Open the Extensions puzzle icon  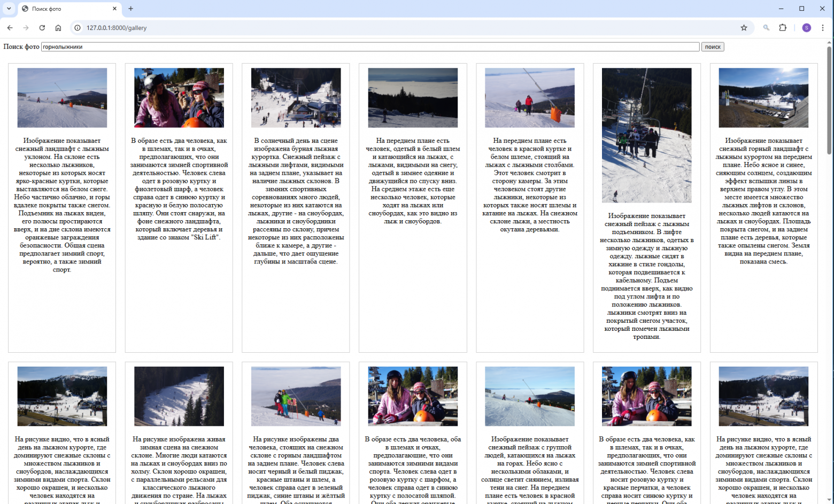coord(783,28)
